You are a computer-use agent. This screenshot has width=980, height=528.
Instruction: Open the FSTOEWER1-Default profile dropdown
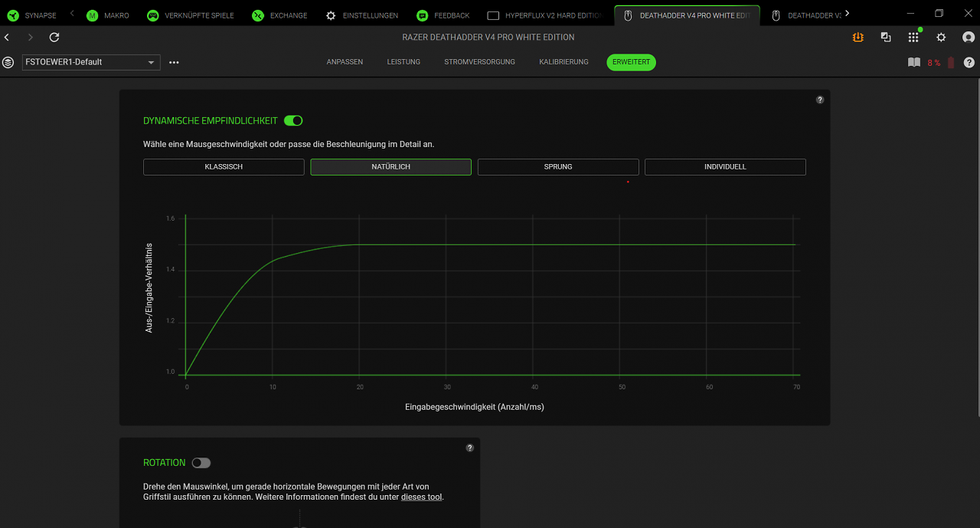91,62
